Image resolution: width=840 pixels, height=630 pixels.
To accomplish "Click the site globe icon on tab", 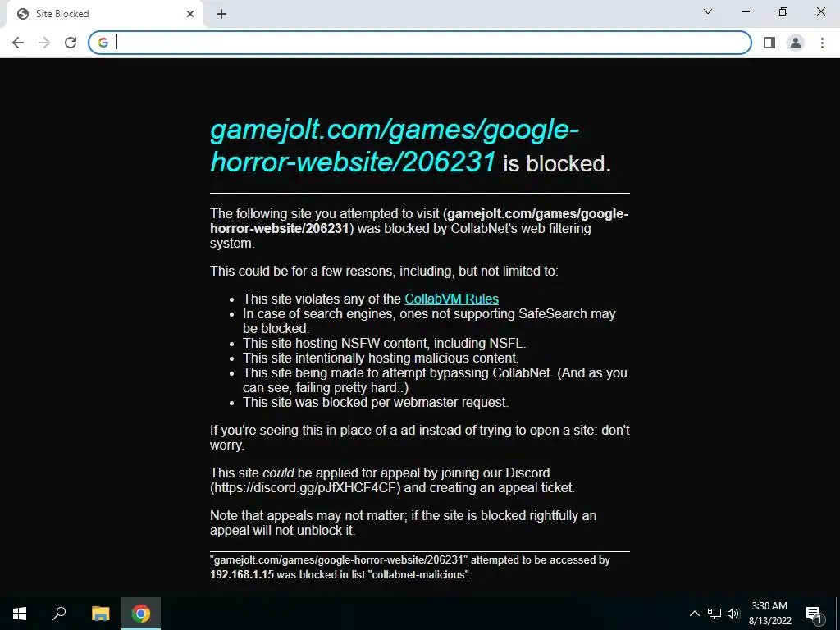I will tap(22, 14).
